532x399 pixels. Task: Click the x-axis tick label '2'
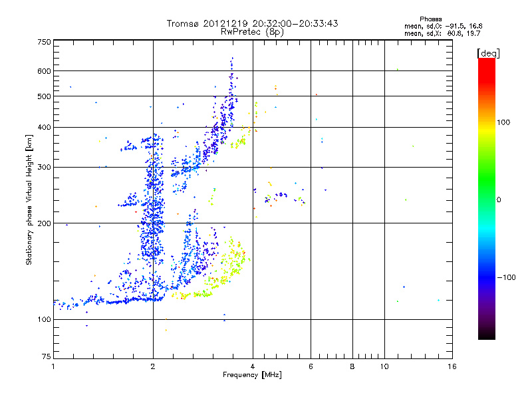point(153,366)
